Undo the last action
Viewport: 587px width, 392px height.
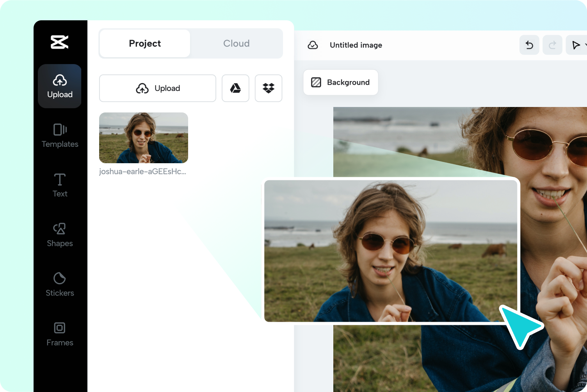529,45
